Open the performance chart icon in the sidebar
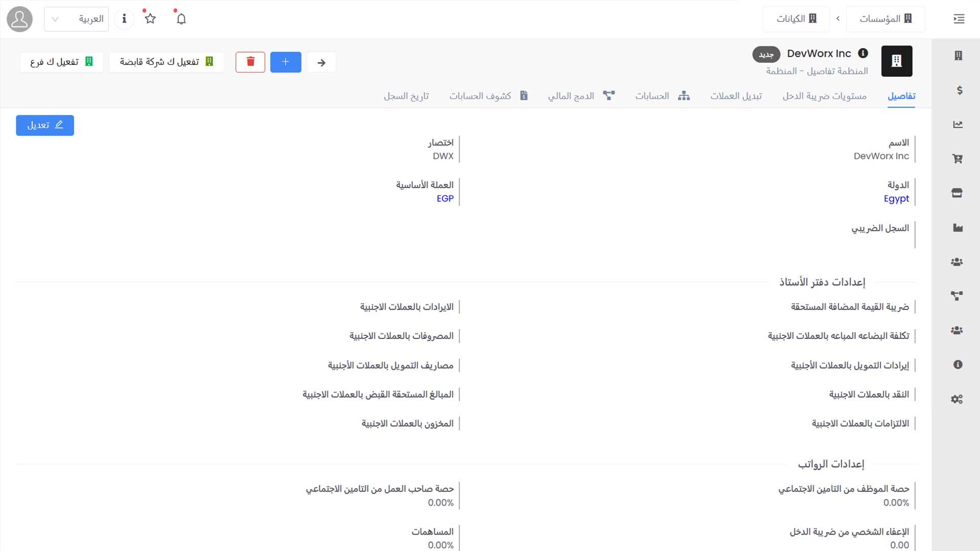This screenshot has width=980, height=551. tap(958, 124)
